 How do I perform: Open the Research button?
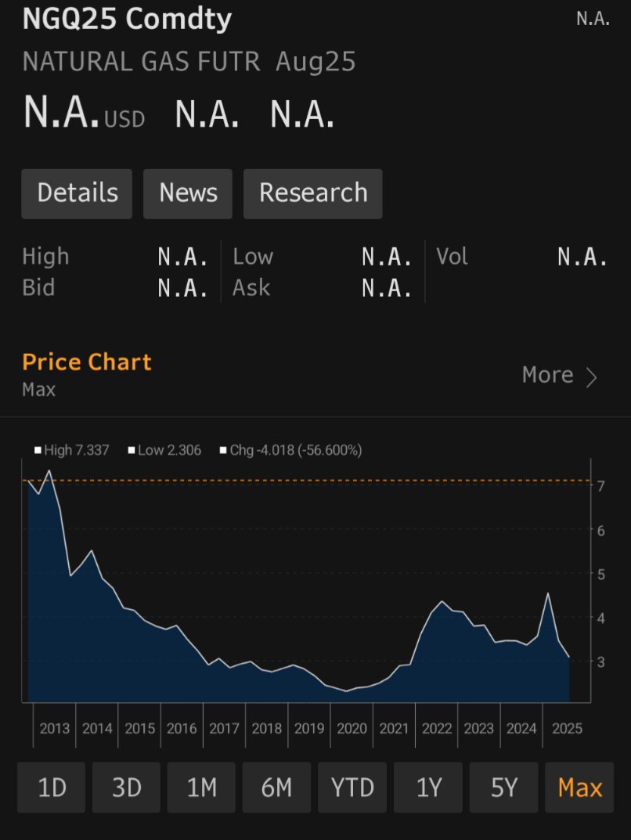(313, 193)
